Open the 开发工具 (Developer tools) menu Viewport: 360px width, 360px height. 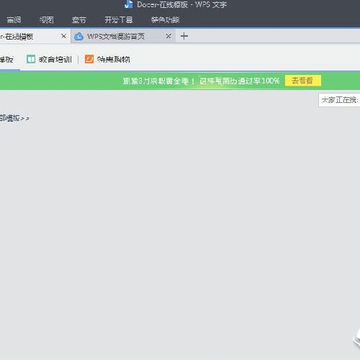point(119,20)
